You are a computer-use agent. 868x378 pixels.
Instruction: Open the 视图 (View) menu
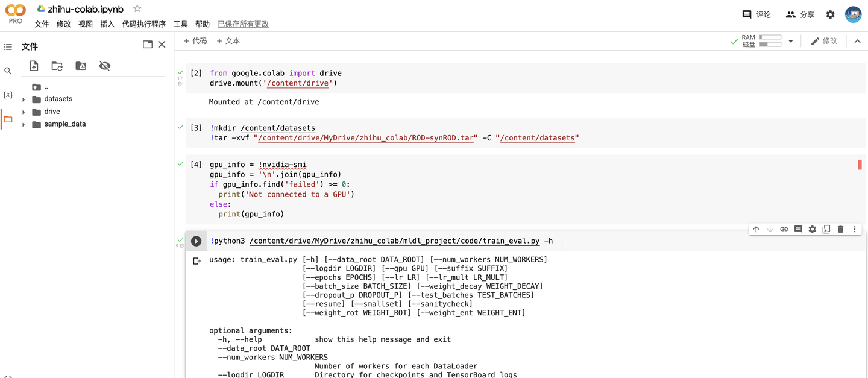86,24
